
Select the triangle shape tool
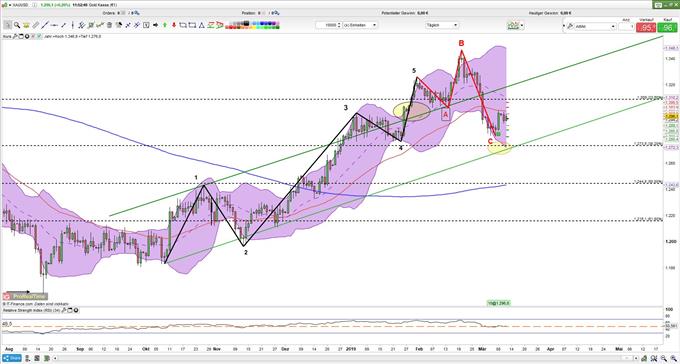[x=202, y=25]
